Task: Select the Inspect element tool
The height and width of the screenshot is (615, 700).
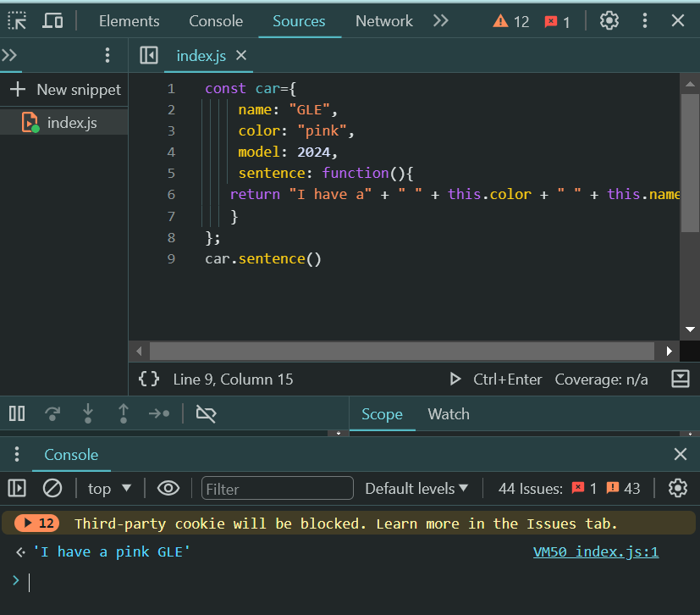Action: pyautogui.click(x=16, y=20)
